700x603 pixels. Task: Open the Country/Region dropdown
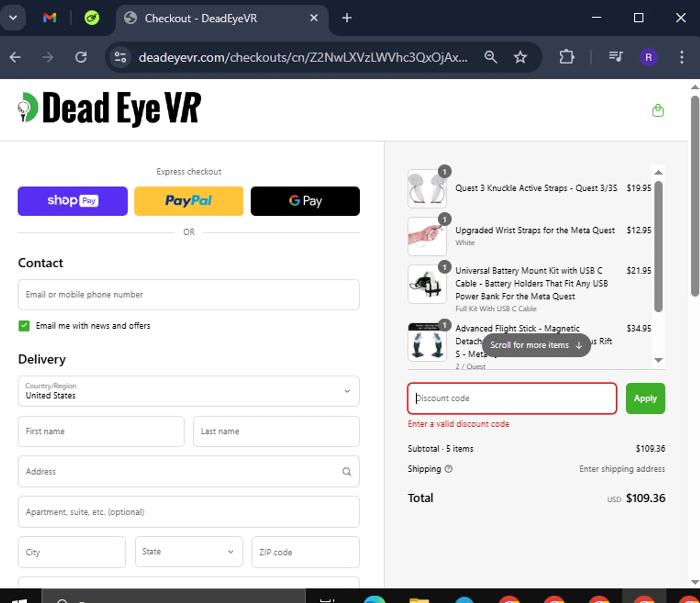pyautogui.click(x=189, y=391)
